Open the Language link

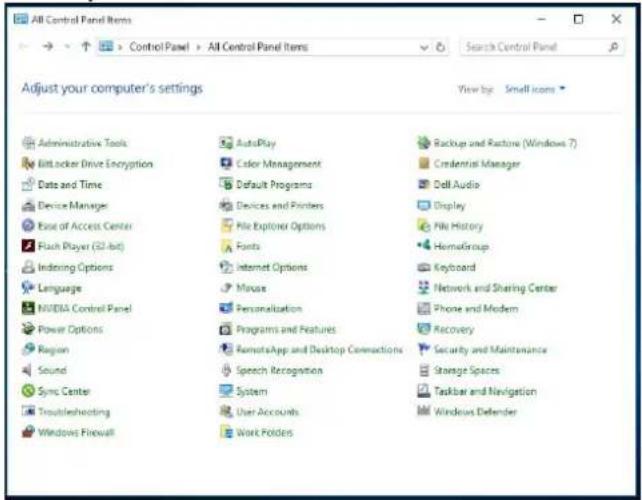60,288
